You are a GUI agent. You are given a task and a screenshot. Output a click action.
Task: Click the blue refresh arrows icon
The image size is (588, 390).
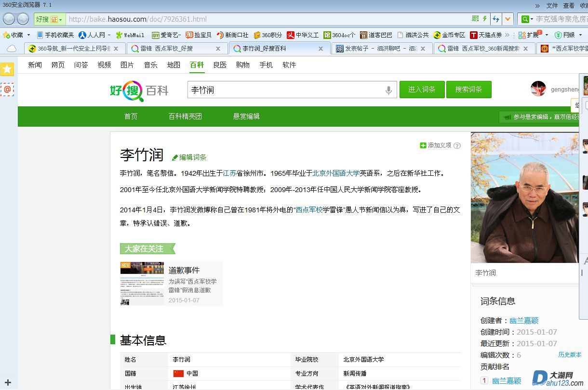496,19
